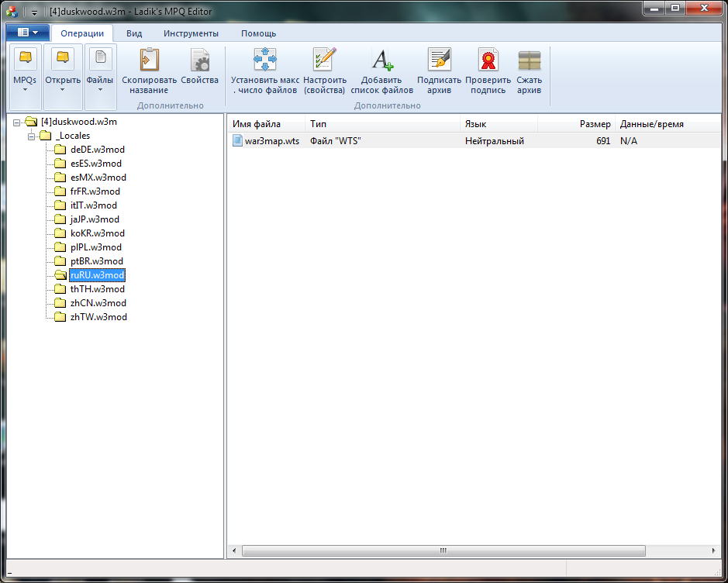Screen dimensions: 728x583
Task: Click Проверить подпись certificate icon
Action: 488,60
